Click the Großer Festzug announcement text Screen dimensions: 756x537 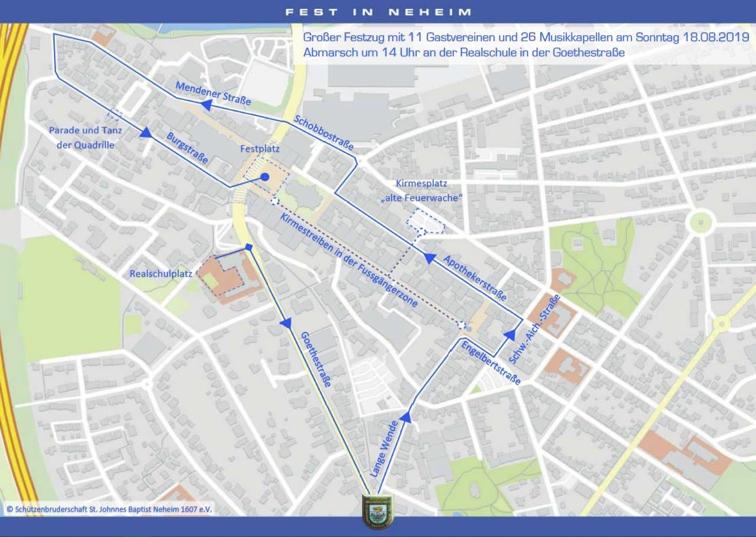click(x=526, y=45)
